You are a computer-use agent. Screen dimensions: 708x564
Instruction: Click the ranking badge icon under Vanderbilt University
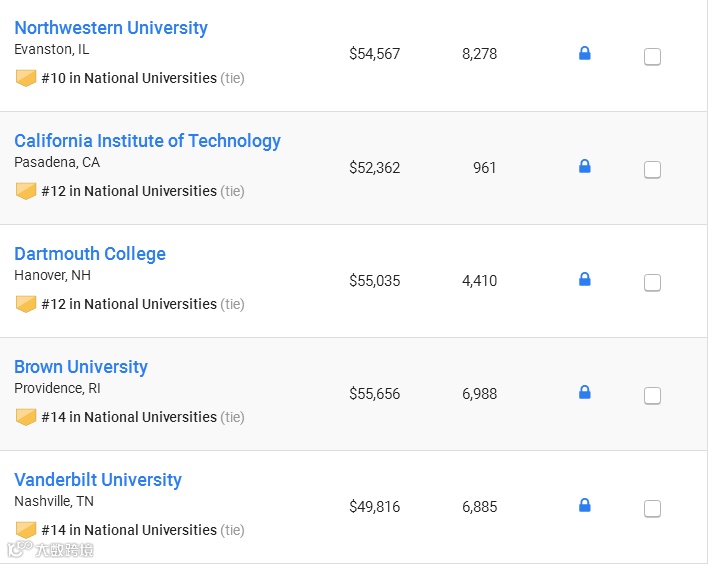coord(26,530)
